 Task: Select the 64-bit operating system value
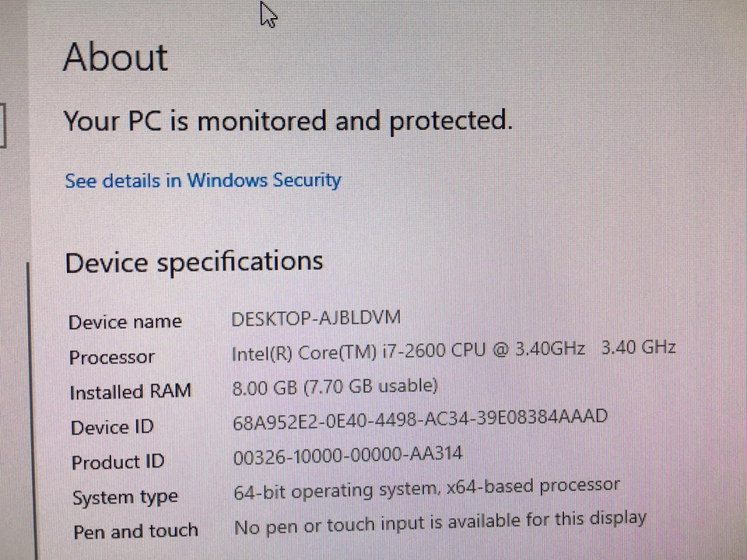426,488
